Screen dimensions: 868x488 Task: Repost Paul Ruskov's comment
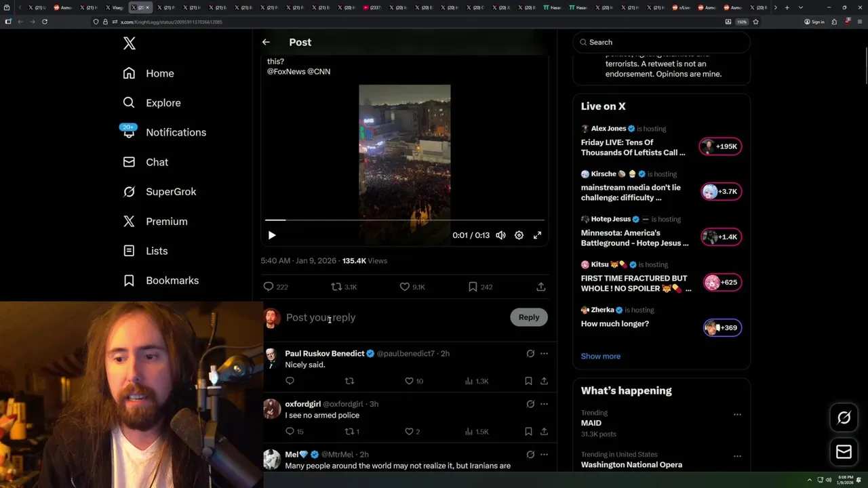point(350,381)
